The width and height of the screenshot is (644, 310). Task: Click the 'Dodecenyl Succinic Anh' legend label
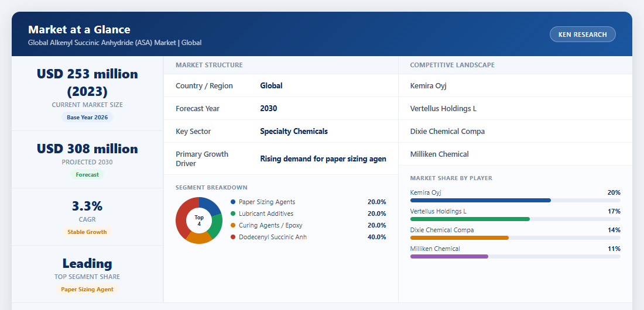273,237
